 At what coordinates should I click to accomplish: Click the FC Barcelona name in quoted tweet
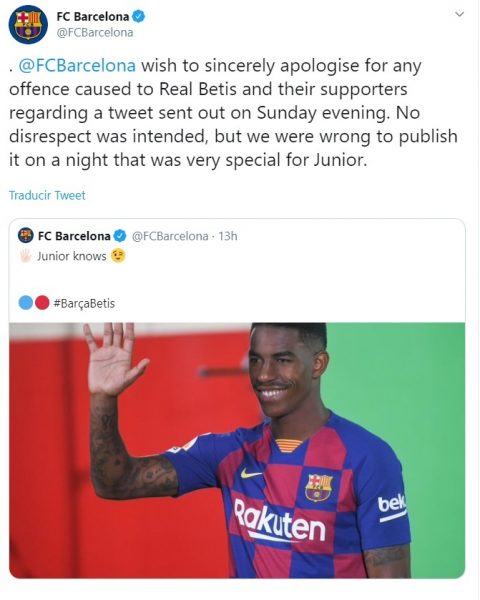tap(74, 236)
